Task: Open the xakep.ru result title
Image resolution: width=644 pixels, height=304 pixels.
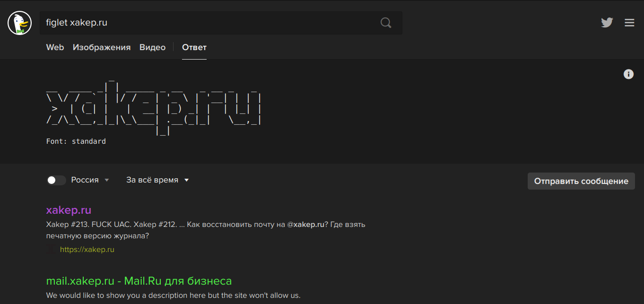Action: [x=69, y=210]
